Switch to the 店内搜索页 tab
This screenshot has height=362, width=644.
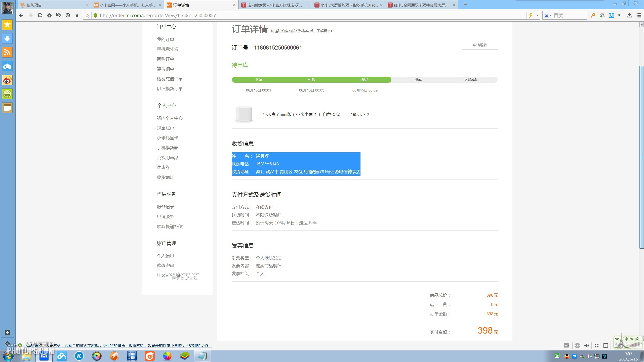point(275,5)
